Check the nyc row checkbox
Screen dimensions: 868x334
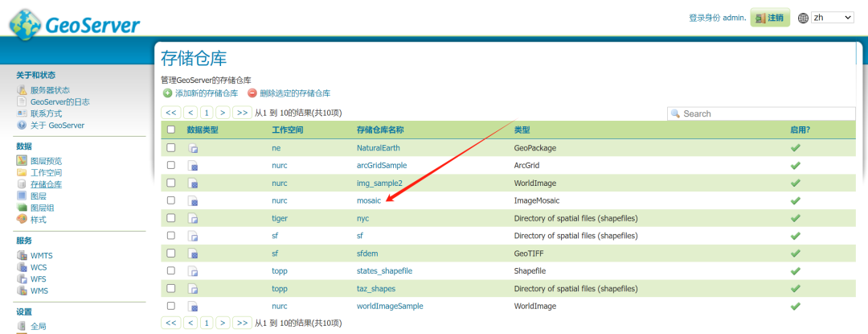tap(171, 217)
